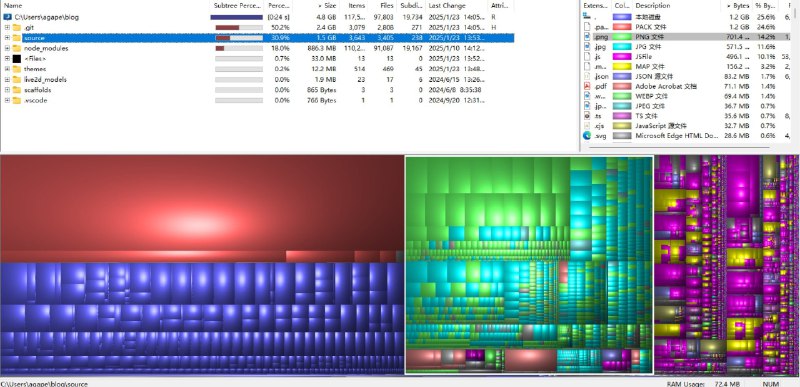The height and width of the screenshot is (387, 800).
Task: Click the green PNG color swatch
Action: tap(621, 37)
